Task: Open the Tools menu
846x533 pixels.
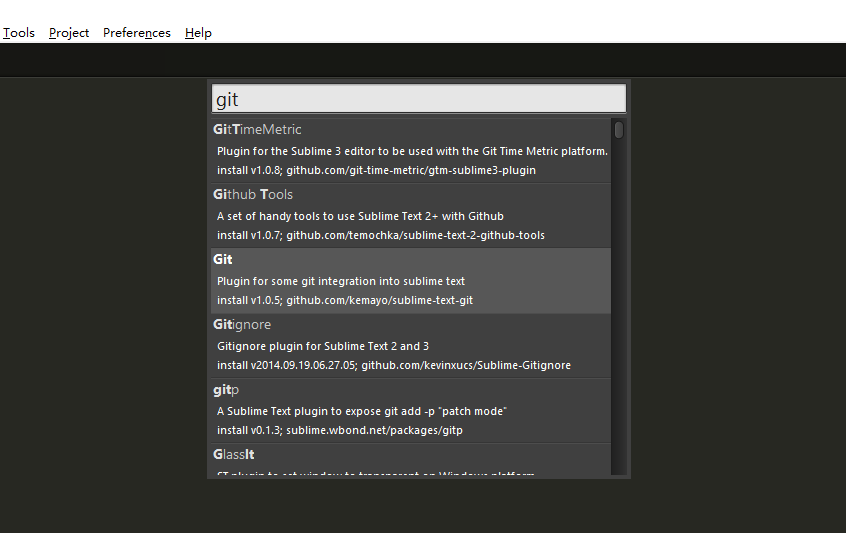Action: point(19,33)
